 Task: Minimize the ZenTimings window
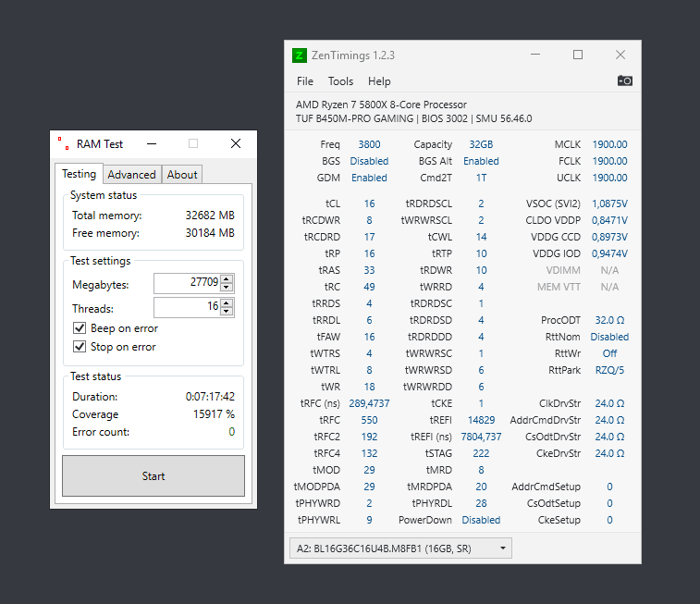[x=535, y=55]
